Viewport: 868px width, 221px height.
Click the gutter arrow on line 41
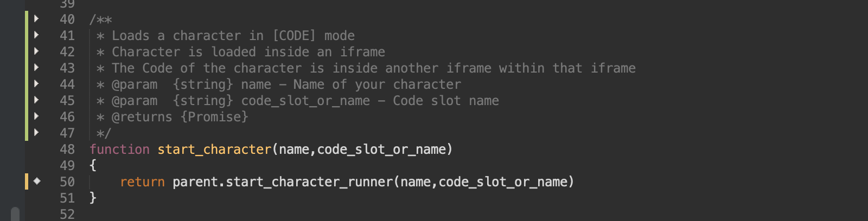coord(36,35)
